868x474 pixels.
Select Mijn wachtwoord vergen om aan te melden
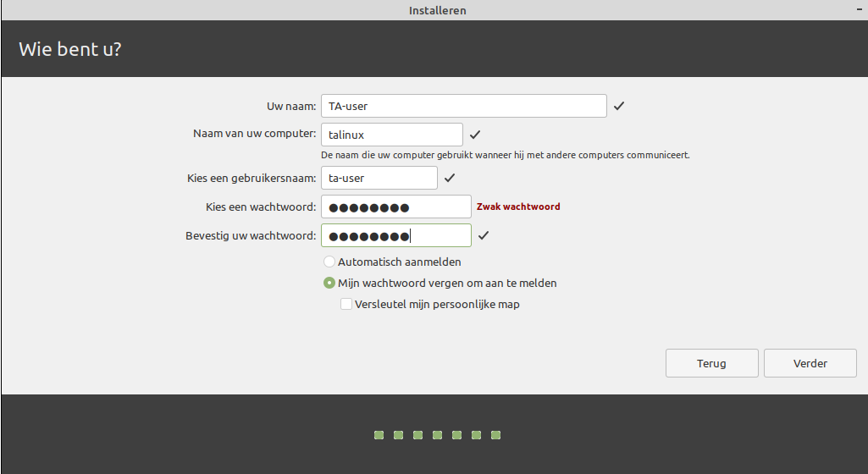click(329, 284)
